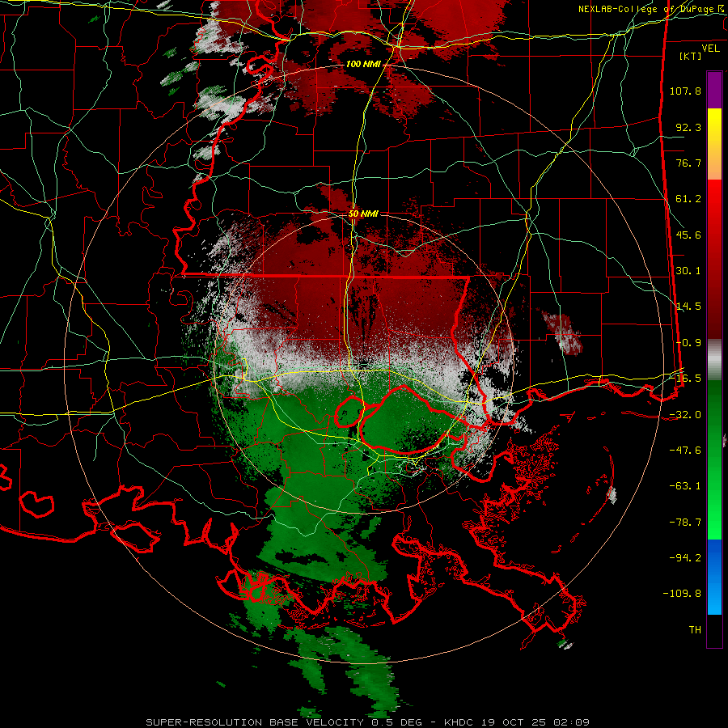Click the 107.8 legend value

[685, 91]
